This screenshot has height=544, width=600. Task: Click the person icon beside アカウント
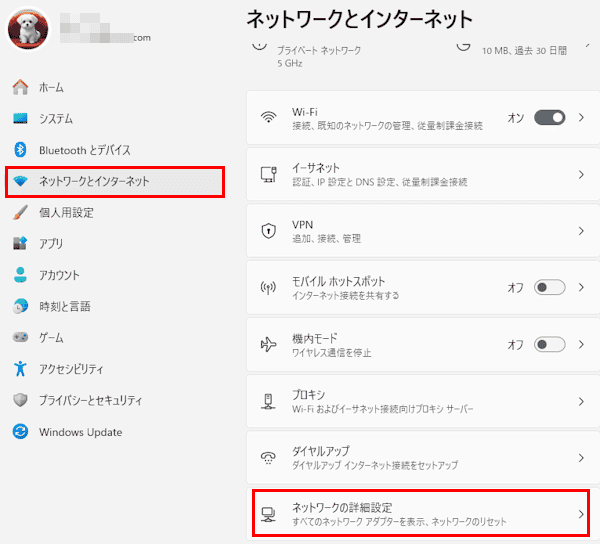(20, 275)
